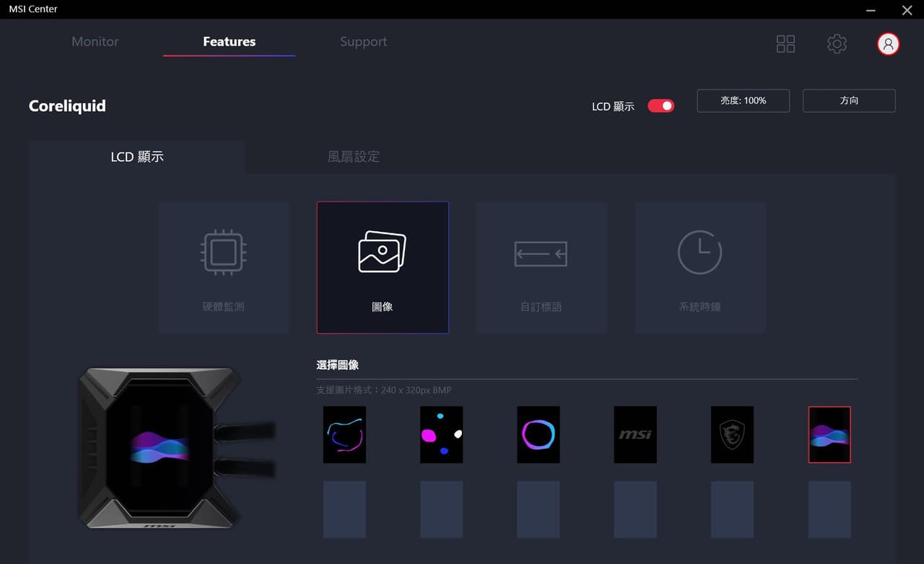Click the 方向 direction button
Image resolution: width=924 pixels, height=564 pixels.
click(849, 100)
